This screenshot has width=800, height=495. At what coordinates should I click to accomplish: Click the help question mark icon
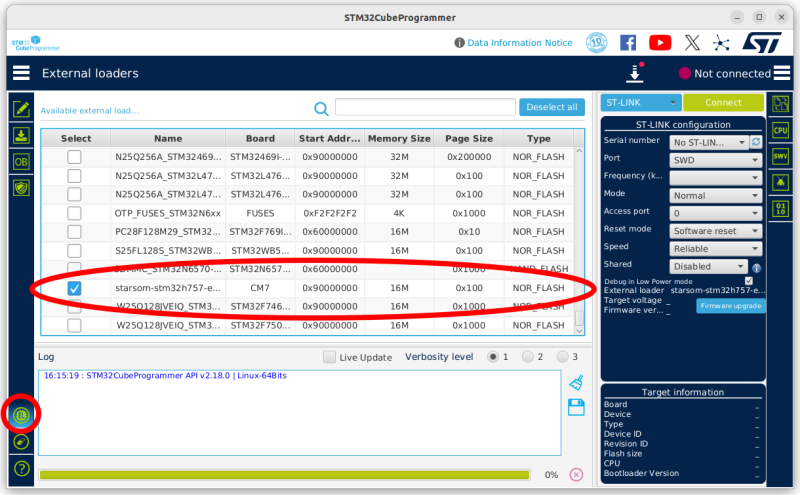coord(21,468)
